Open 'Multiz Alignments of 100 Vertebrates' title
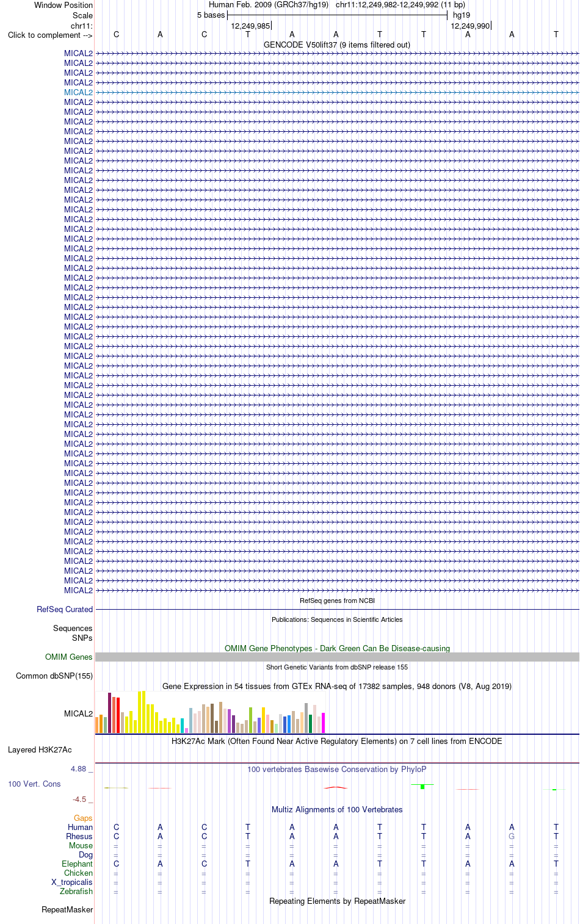Screen dimensions: 580x924 pyautogui.click(x=337, y=809)
